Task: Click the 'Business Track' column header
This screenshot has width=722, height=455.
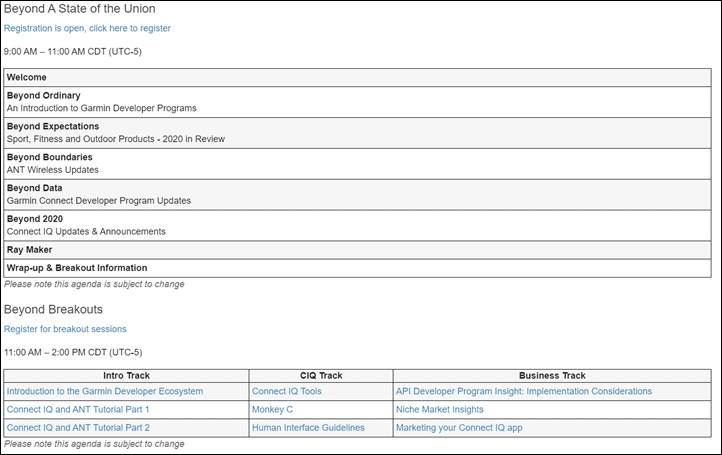Action: [552, 376]
